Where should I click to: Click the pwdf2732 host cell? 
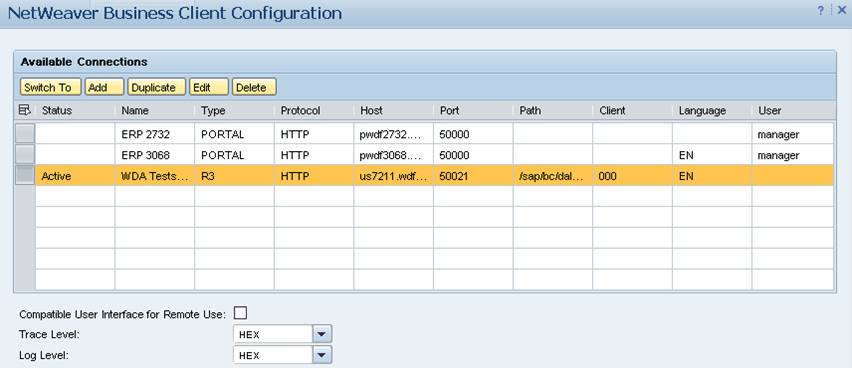(x=393, y=134)
